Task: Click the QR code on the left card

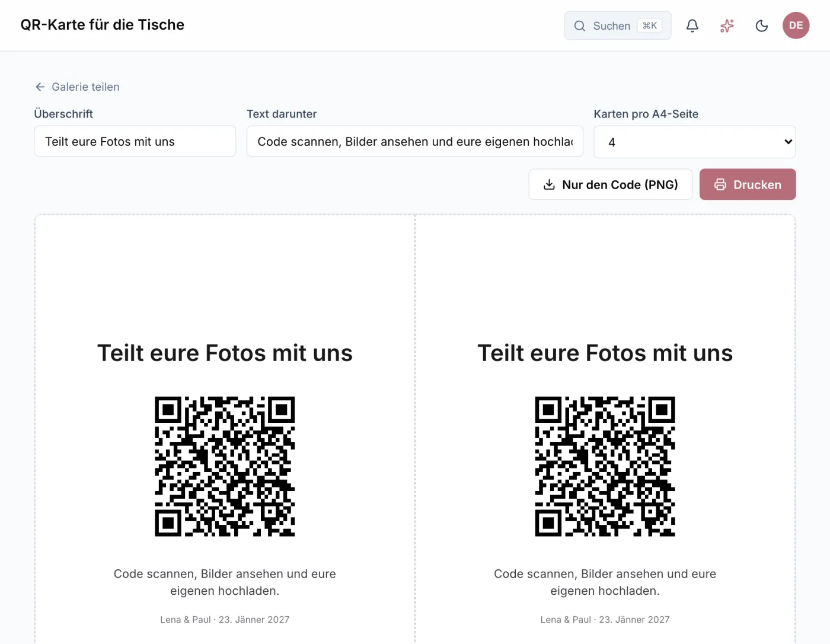Action: tap(225, 467)
